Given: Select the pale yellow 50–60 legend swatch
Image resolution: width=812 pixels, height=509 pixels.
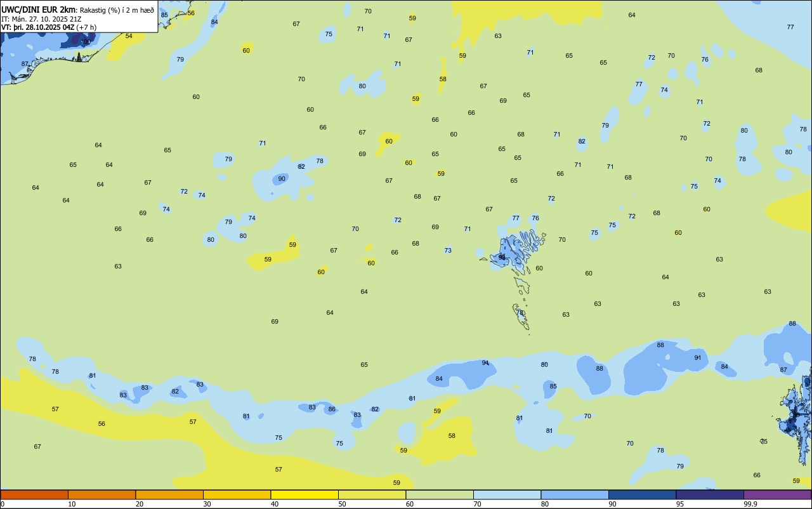Looking at the screenshot, I should click(372, 494).
